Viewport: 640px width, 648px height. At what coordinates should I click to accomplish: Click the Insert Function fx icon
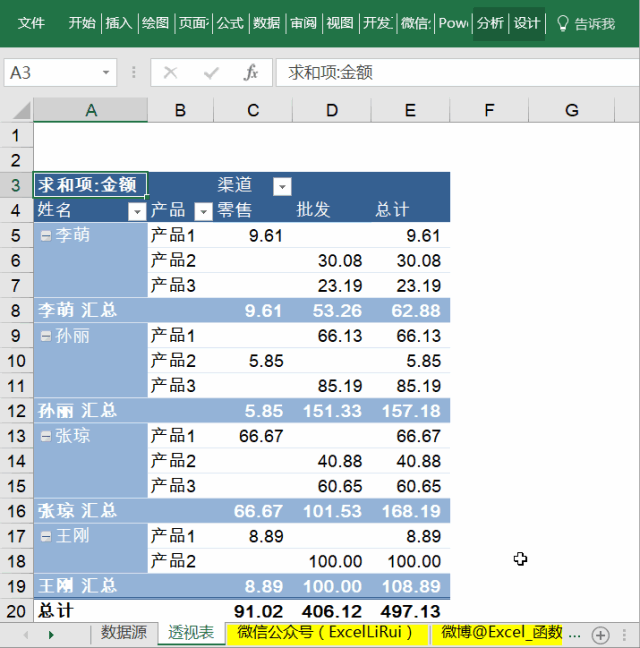(251, 73)
